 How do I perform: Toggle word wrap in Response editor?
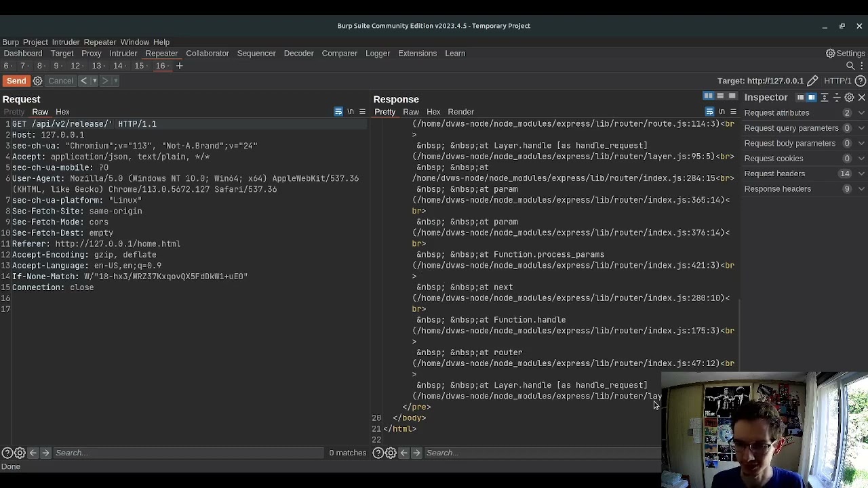click(x=709, y=112)
